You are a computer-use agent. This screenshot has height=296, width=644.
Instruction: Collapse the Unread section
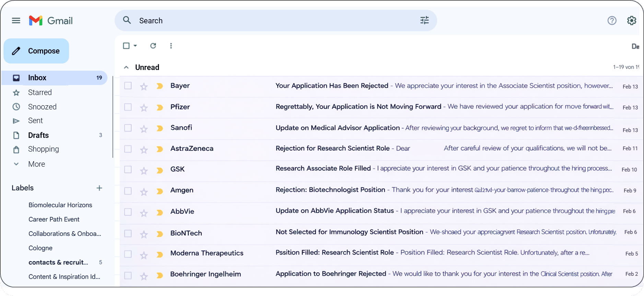pos(126,67)
